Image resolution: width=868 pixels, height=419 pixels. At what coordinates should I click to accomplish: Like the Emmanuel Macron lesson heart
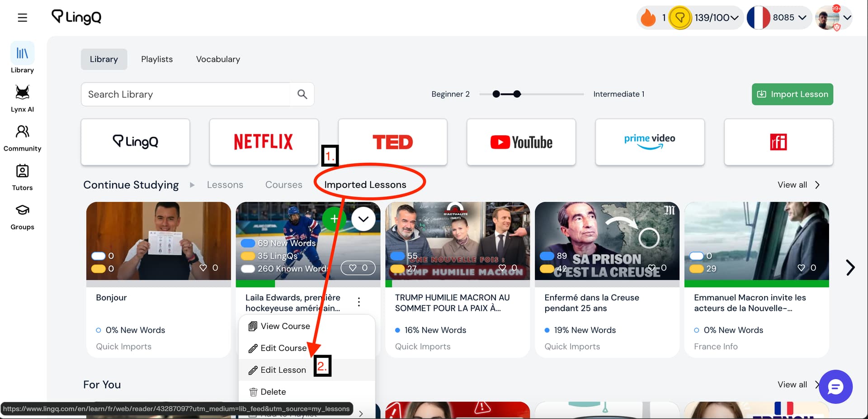click(801, 268)
